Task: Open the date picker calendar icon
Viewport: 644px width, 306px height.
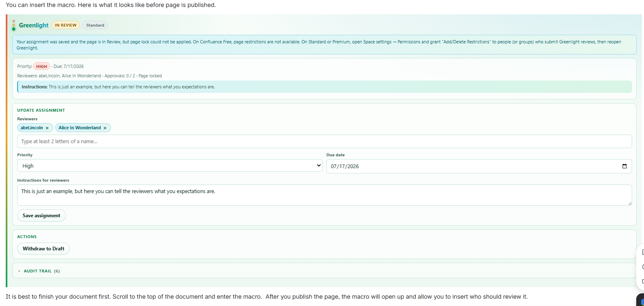Action: pyautogui.click(x=624, y=166)
